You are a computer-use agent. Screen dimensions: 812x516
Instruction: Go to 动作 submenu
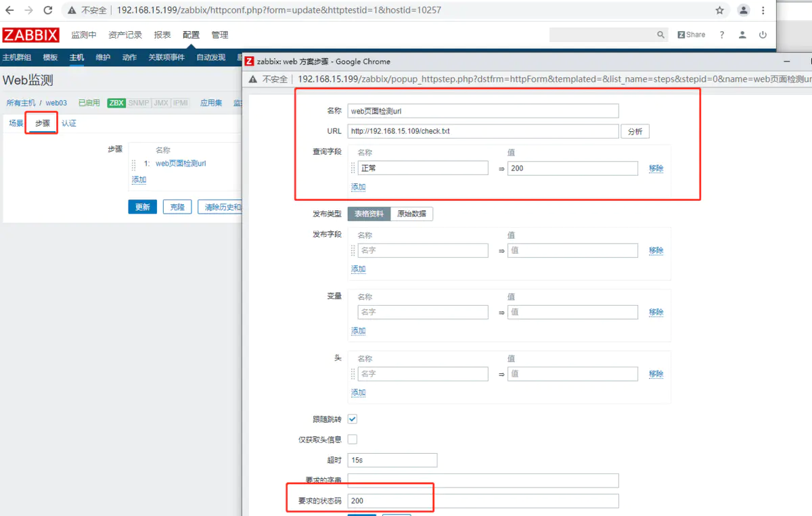pos(129,57)
